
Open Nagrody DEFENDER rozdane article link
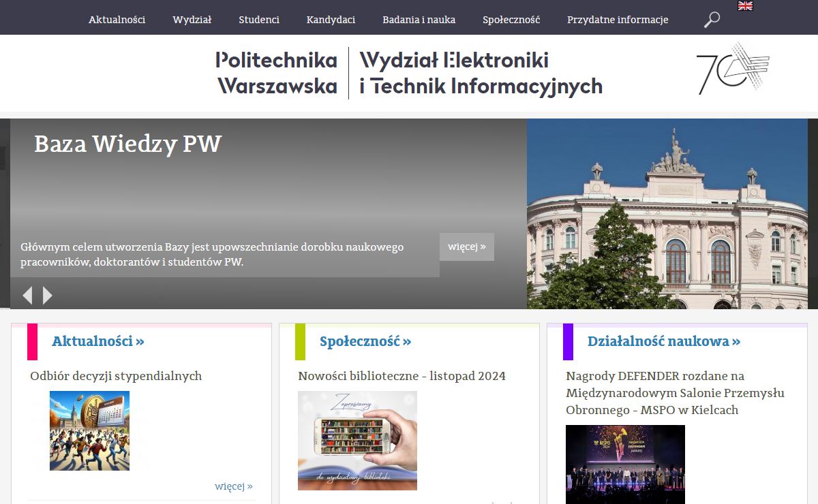675,393
